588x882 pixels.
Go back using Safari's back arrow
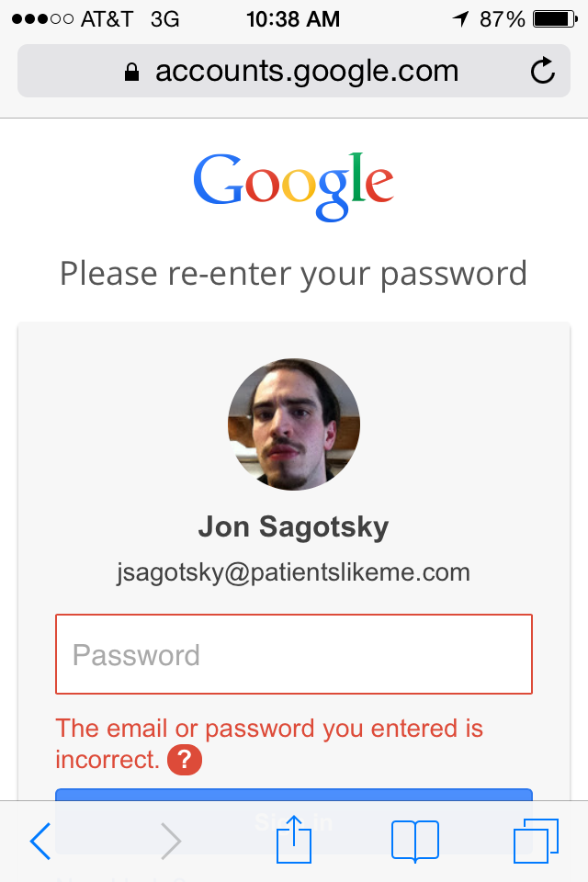pyautogui.click(x=40, y=841)
